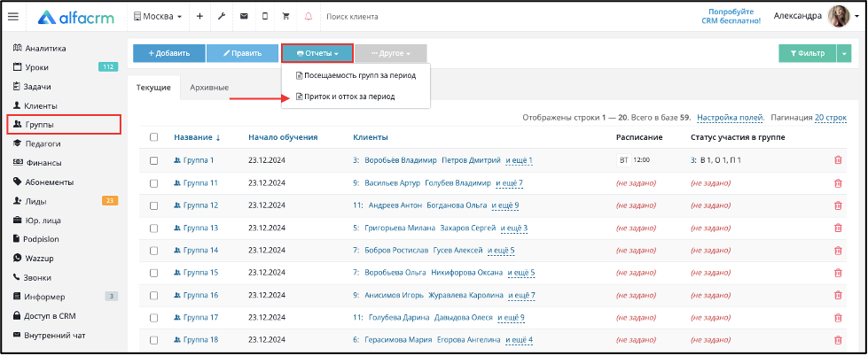Open the envelope mail icon

pos(244,17)
